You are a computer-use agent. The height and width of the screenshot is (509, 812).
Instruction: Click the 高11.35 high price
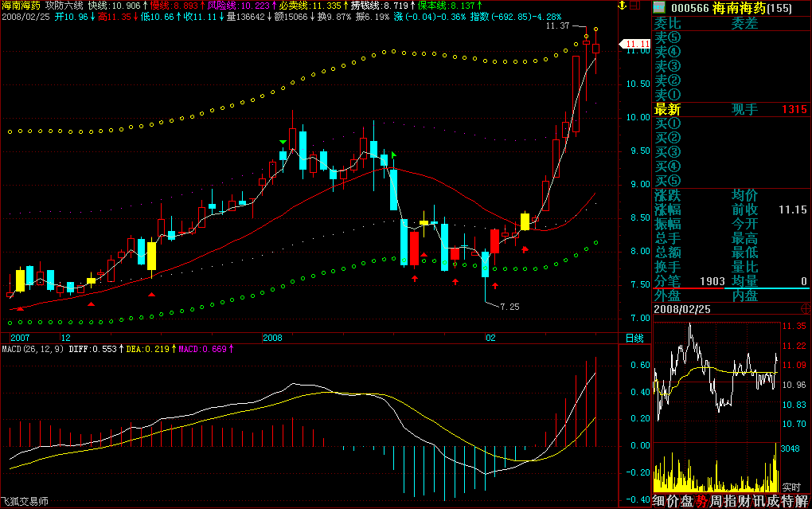[115, 17]
